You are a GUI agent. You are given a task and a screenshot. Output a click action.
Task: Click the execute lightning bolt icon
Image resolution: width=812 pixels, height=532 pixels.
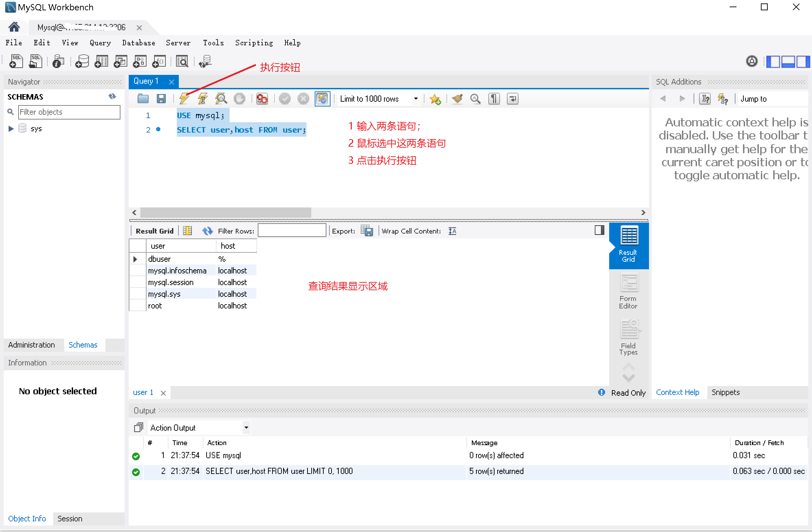[184, 99]
